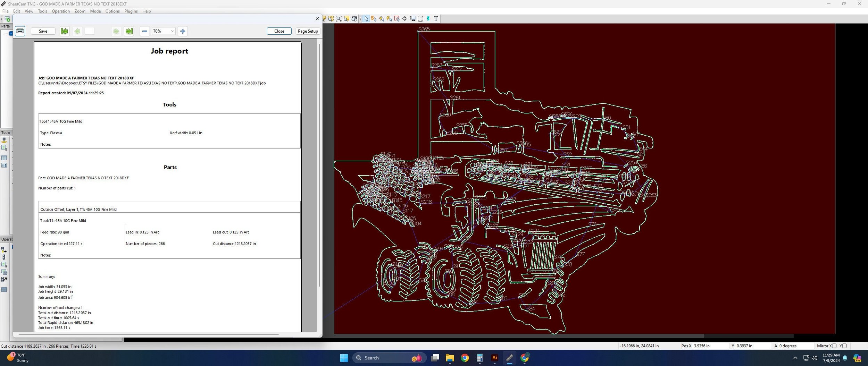Click the 'Number of pierces: 266' text
This screenshot has width=868, height=366.
click(x=145, y=244)
